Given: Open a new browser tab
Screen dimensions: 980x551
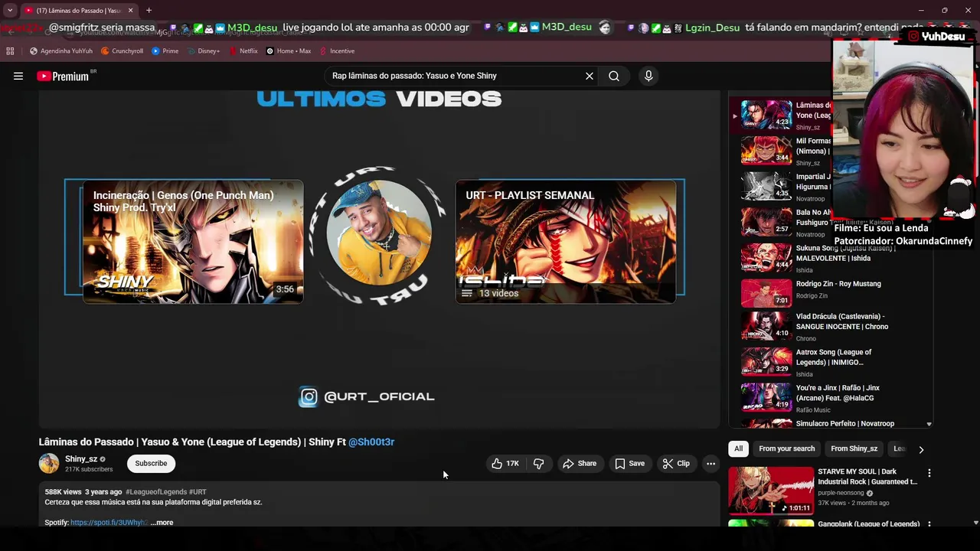Looking at the screenshot, I should tap(149, 11).
